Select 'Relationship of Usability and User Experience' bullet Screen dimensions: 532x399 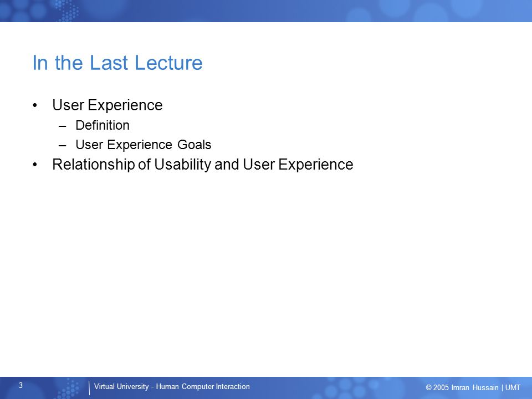pyautogui.click(x=203, y=164)
